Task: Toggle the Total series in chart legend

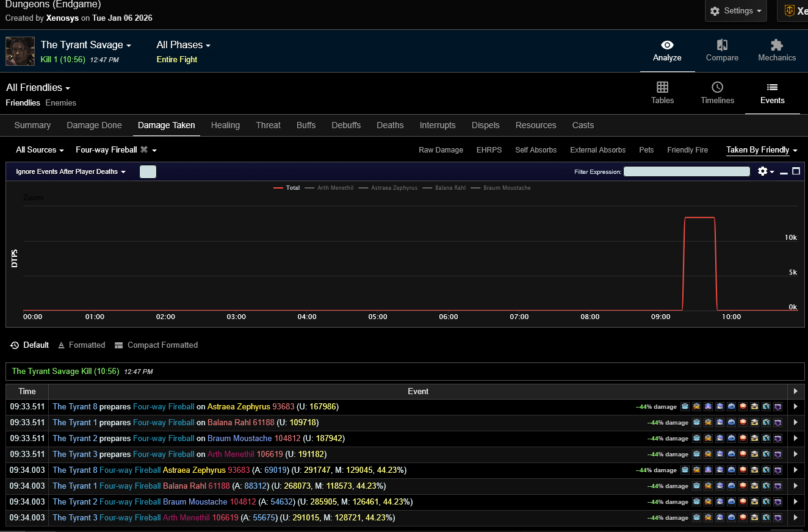Action: (x=287, y=188)
